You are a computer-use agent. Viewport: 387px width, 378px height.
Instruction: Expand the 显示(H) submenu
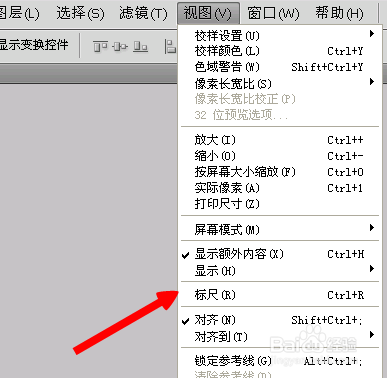pyautogui.click(x=280, y=271)
